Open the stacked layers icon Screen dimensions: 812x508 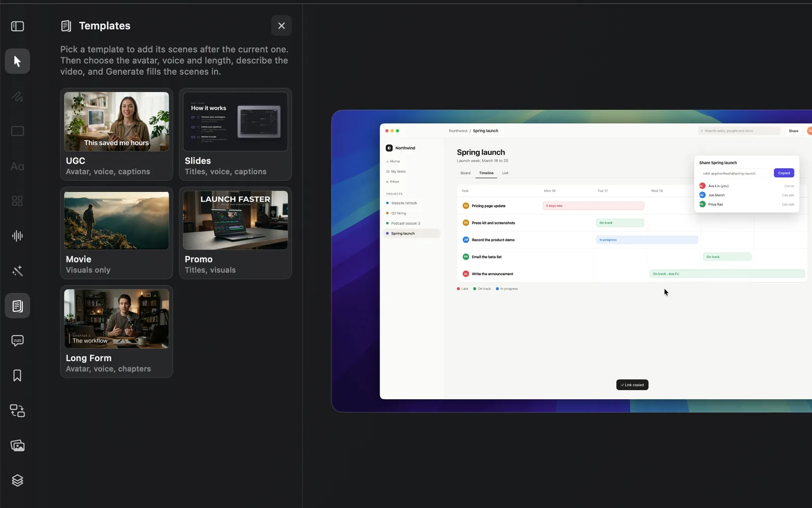[x=17, y=480]
